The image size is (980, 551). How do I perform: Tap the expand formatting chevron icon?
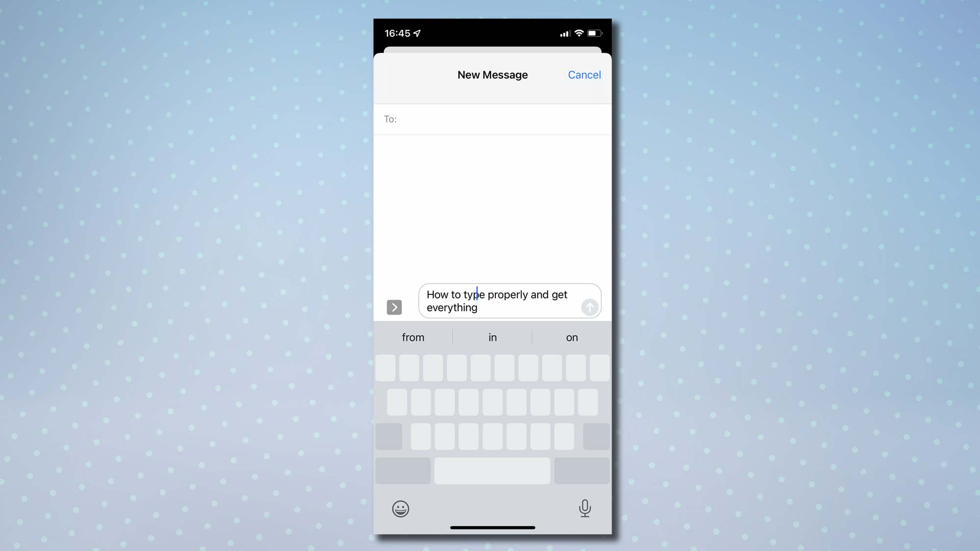point(394,307)
